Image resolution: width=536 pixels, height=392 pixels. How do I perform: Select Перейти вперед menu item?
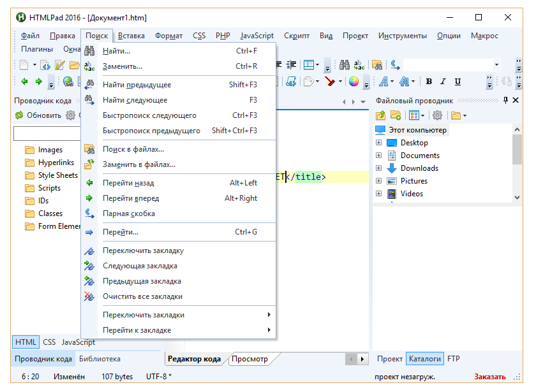tap(178, 198)
